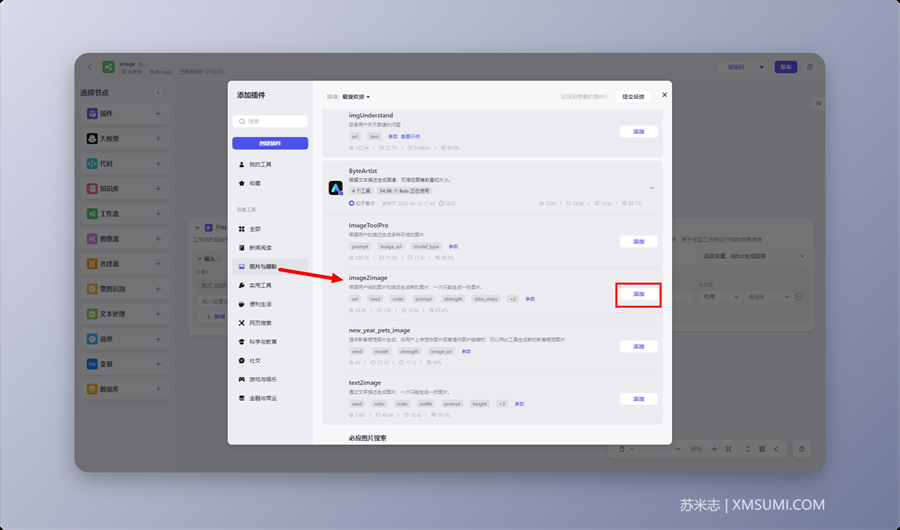
Task: Add the imgUnderstand tool
Action: (638, 131)
